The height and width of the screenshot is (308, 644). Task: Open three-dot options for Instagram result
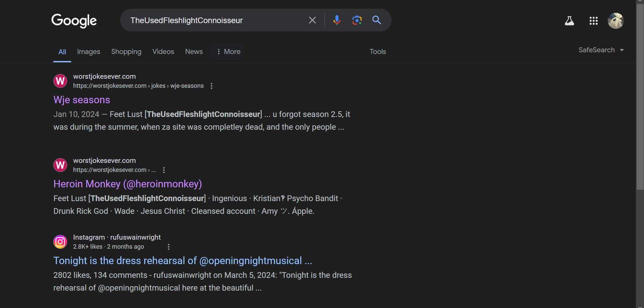[x=168, y=247]
